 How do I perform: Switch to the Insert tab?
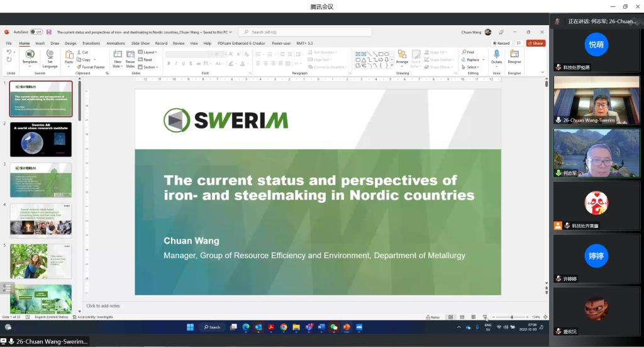coord(40,43)
